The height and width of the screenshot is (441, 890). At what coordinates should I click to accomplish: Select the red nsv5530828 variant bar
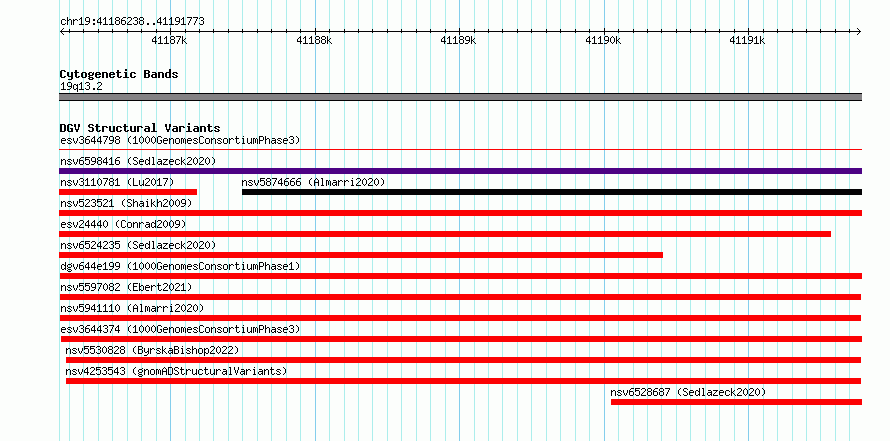[x=463, y=360]
